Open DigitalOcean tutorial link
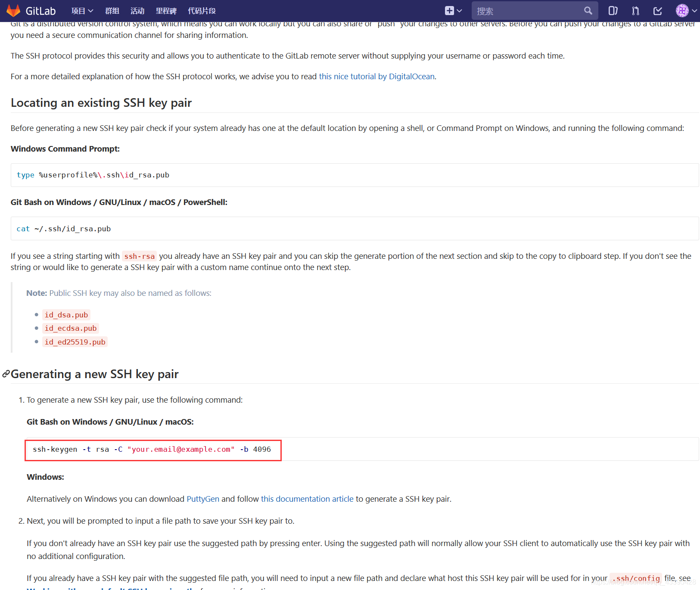700x590 pixels. click(x=376, y=76)
